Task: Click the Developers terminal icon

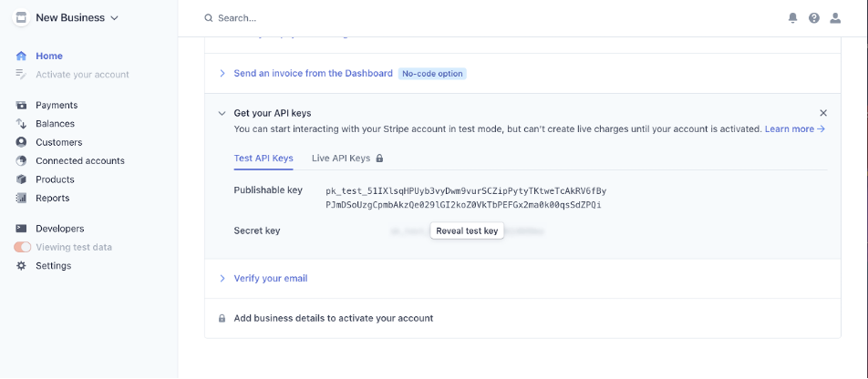Action: (x=21, y=229)
